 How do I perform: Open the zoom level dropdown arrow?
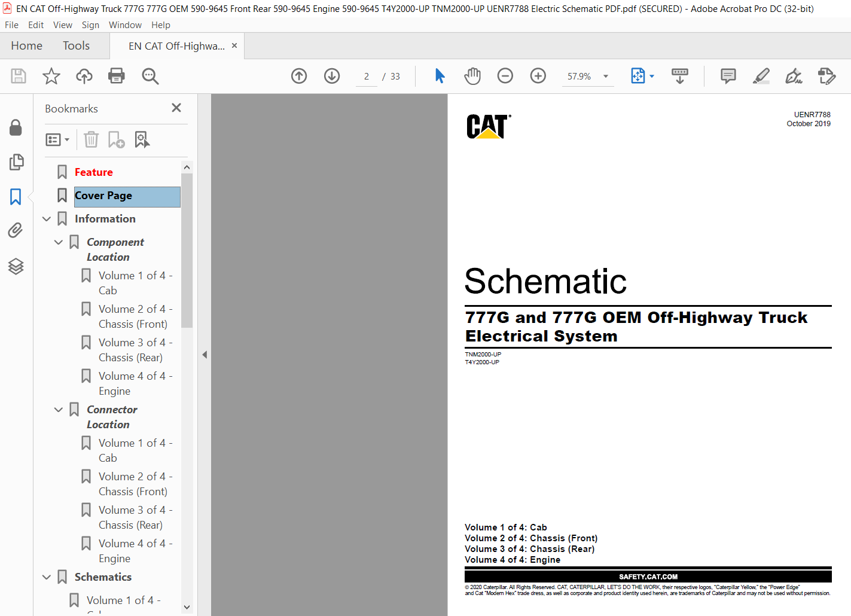pyautogui.click(x=606, y=76)
